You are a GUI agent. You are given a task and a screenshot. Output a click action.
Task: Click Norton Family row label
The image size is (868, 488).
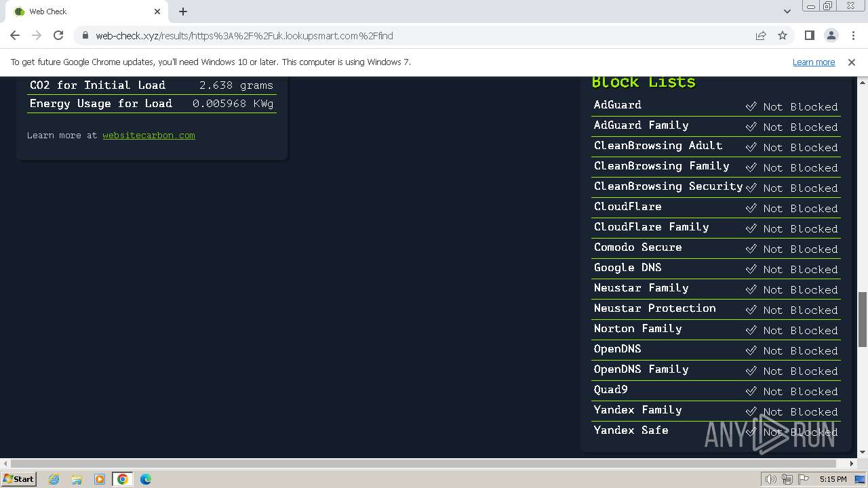point(638,329)
